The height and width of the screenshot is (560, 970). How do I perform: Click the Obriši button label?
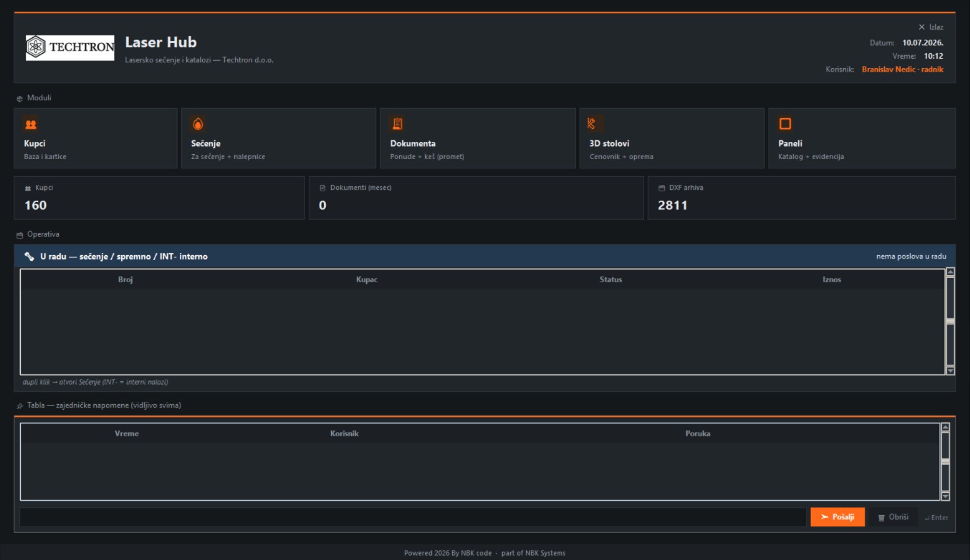899,517
